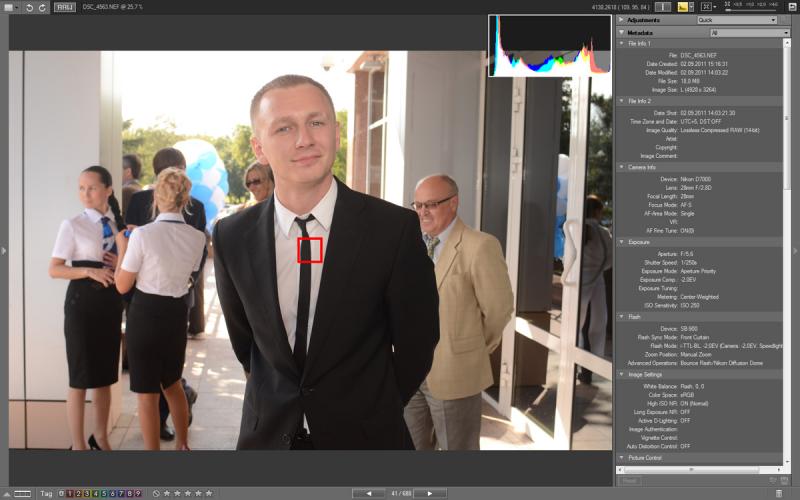The image size is (800, 500).
Task: Apply tag label 2
Action: pos(78,493)
